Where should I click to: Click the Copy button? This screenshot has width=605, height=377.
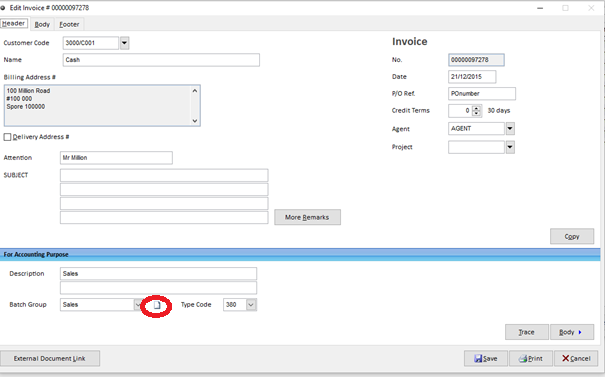(572, 237)
